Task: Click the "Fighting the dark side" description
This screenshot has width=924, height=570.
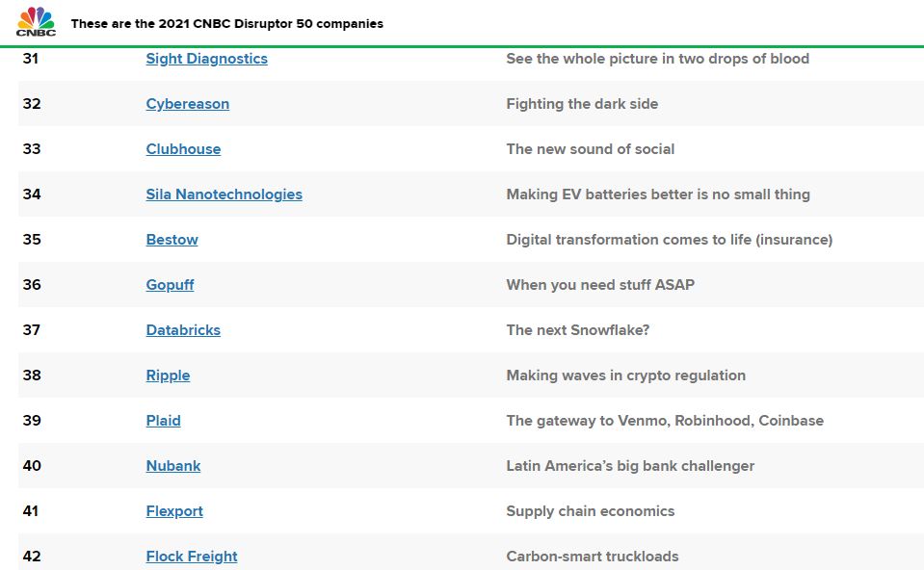Action: 582,104
